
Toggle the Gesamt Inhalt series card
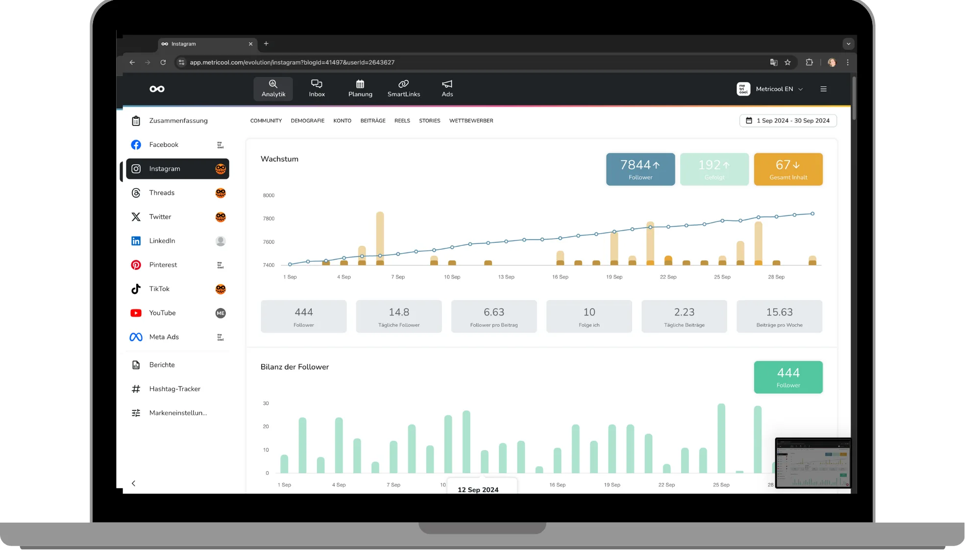[788, 169]
